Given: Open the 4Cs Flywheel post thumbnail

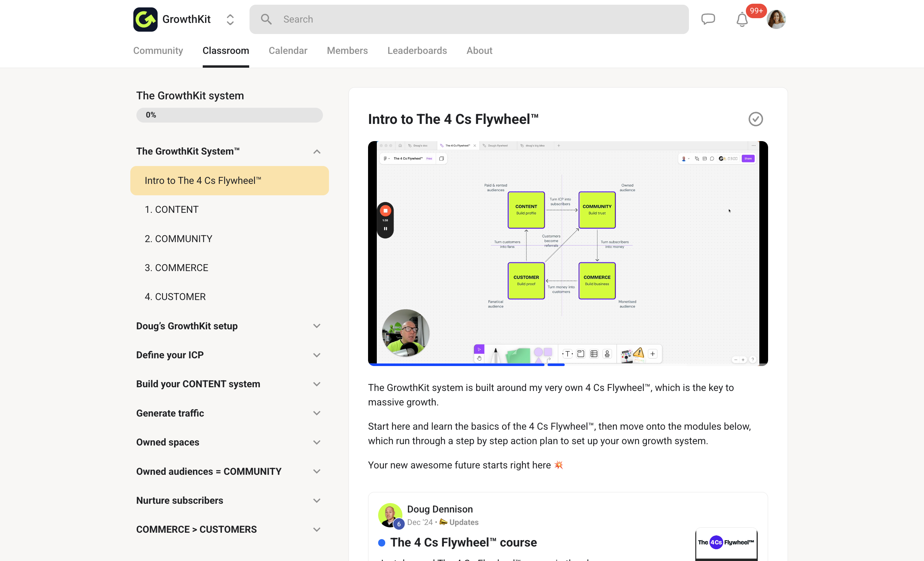Looking at the screenshot, I should (x=726, y=544).
